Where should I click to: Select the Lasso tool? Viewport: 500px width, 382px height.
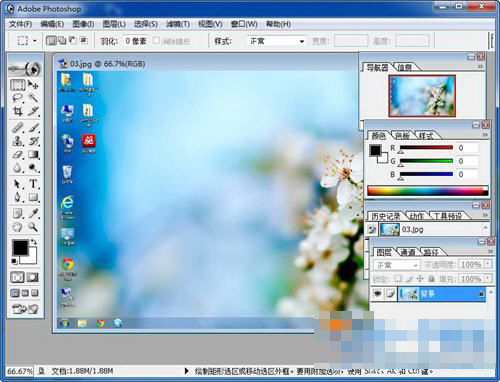(17, 98)
